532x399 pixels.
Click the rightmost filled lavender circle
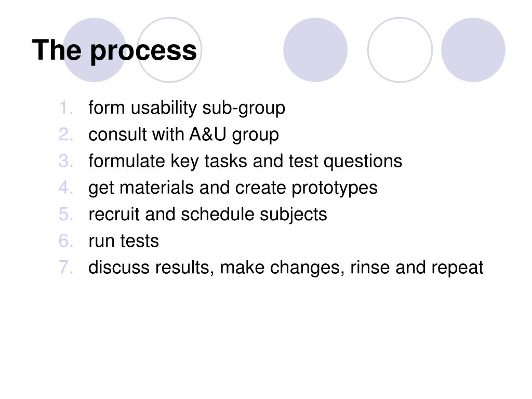click(473, 50)
